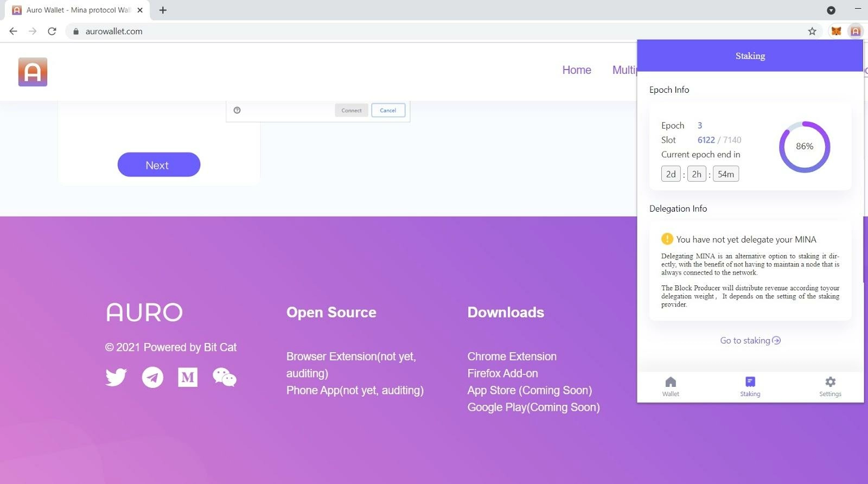Click the Delegation Info heading
Screen dimensions: 868x484
pyautogui.click(x=678, y=208)
